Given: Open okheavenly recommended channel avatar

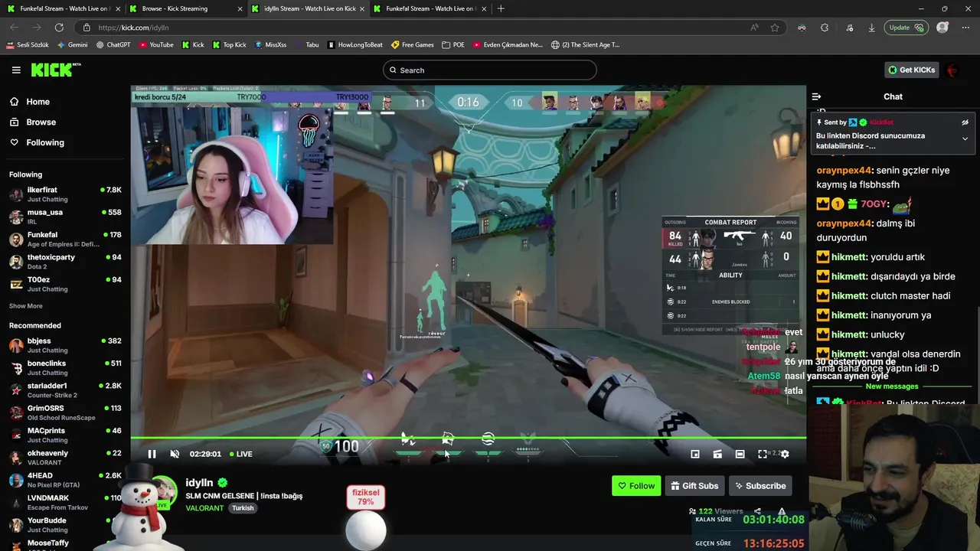Looking at the screenshot, I should click(x=16, y=458).
